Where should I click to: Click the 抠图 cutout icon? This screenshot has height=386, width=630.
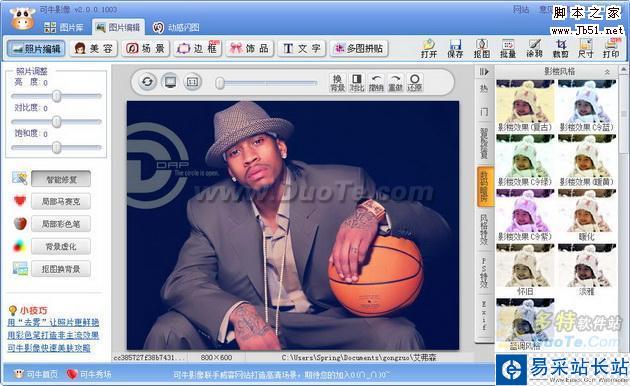(482, 48)
